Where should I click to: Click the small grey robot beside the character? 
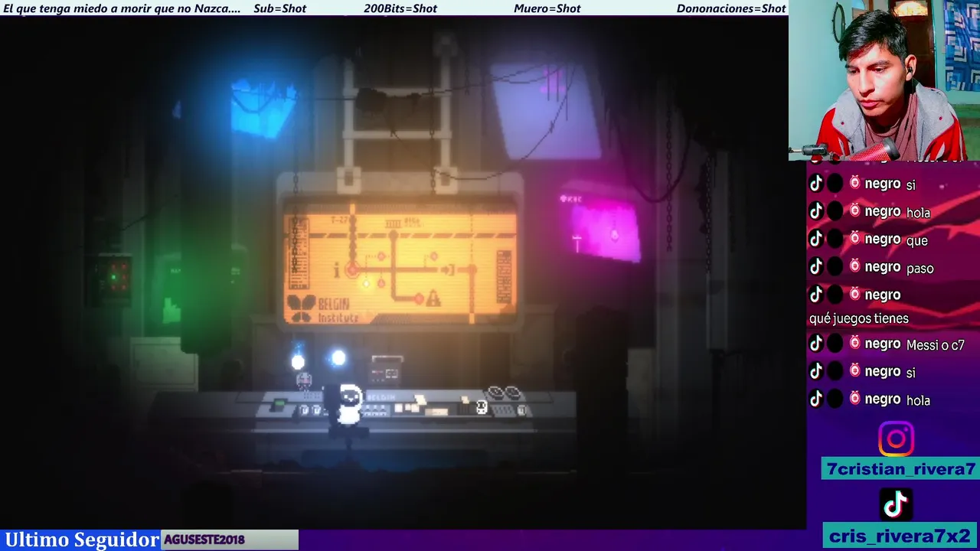tap(304, 380)
